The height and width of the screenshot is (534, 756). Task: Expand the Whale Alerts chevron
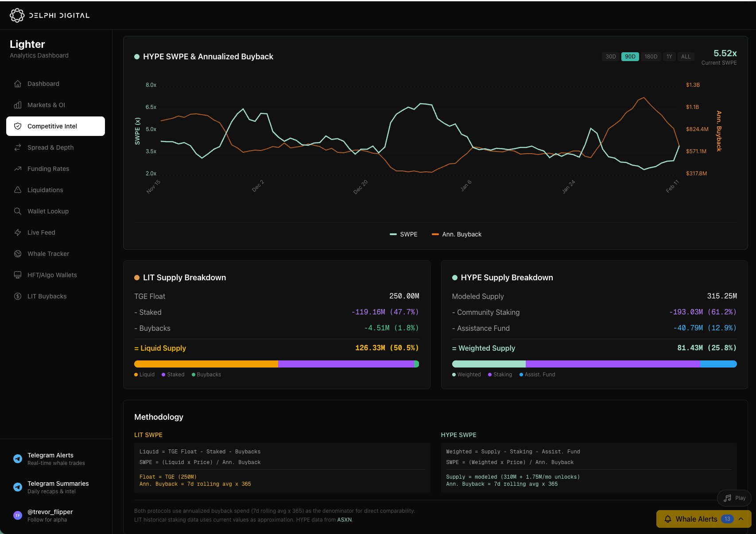click(741, 519)
